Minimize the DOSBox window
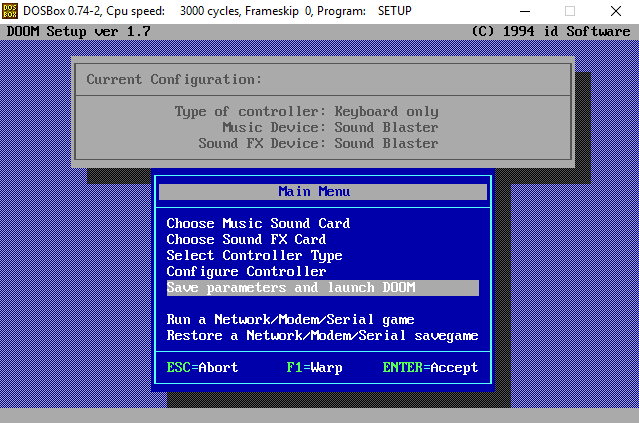 [x=525, y=11]
